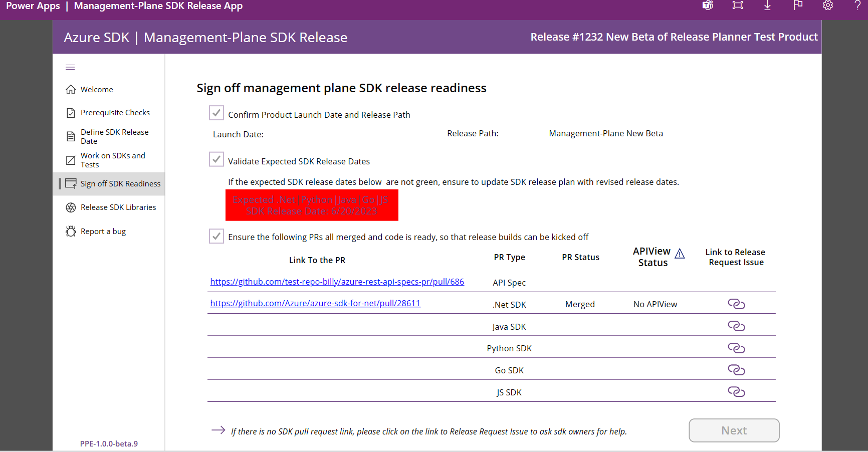This screenshot has height=452, width=868.
Task: Collapse the navigation with the hamburger icon
Action: [70, 67]
